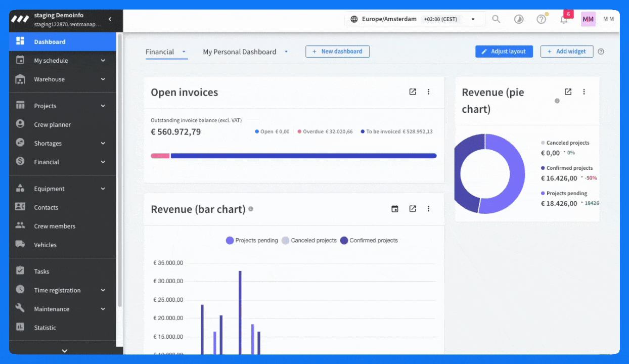Click the blue To be invoiced bar
The height and width of the screenshot is (364, 629).
tap(303, 156)
